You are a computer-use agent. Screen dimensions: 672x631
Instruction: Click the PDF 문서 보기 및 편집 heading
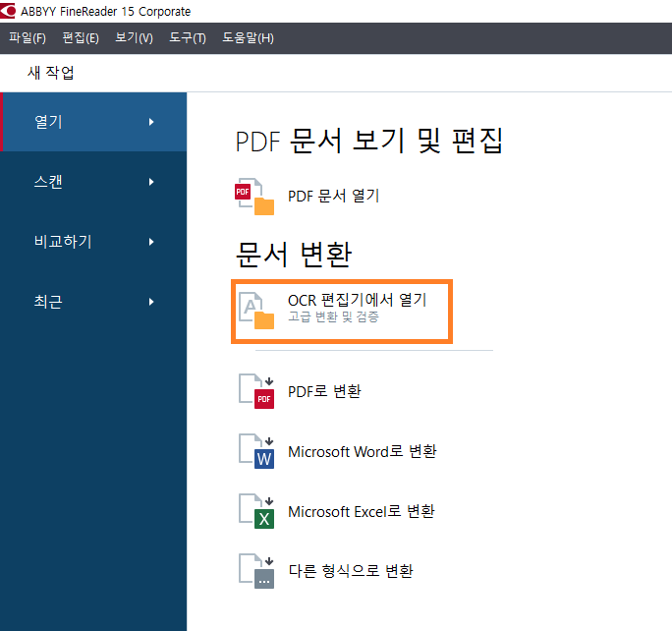click(x=369, y=141)
